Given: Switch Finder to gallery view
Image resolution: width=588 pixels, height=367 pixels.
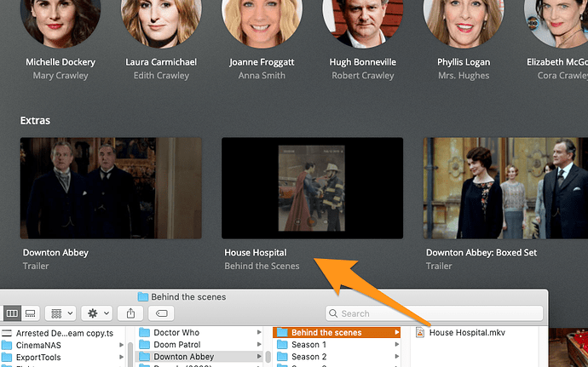Looking at the screenshot, I should [x=31, y=313].
